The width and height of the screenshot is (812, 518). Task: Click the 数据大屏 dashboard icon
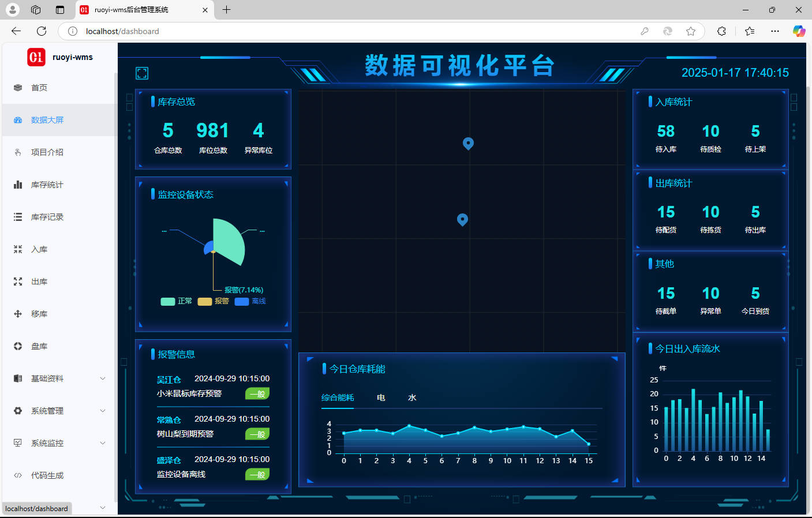pyautogui.click(x=18, y=120)
